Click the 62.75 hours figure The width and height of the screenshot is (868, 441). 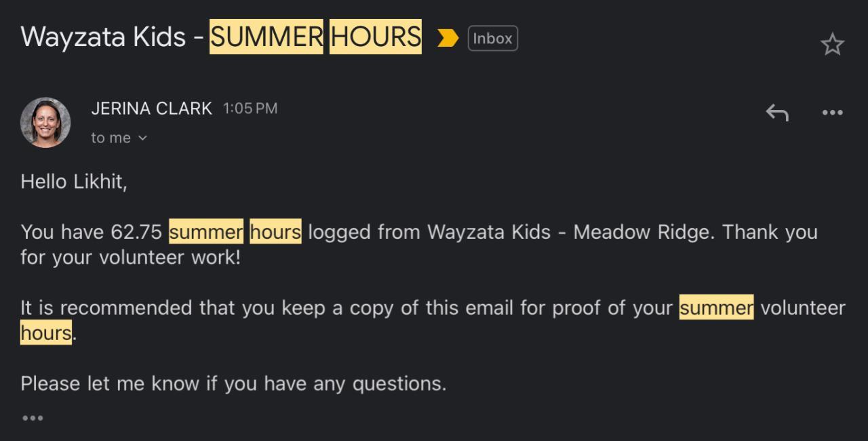click(x=136, y=232)
